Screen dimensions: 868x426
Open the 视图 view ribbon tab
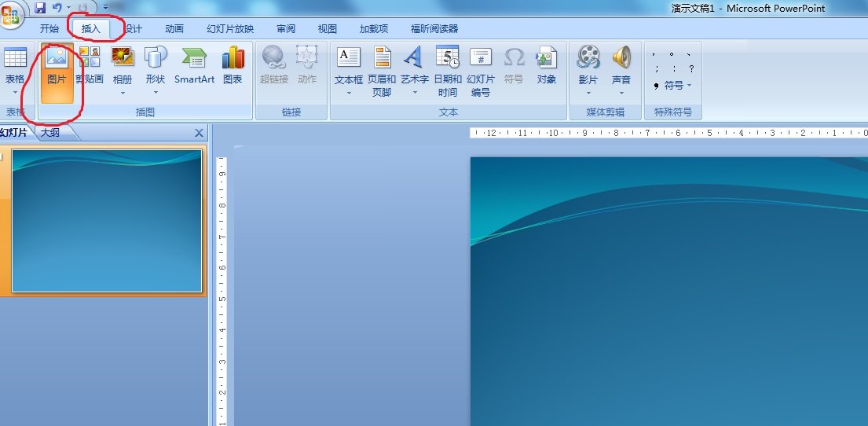click(x=327, y=29)
